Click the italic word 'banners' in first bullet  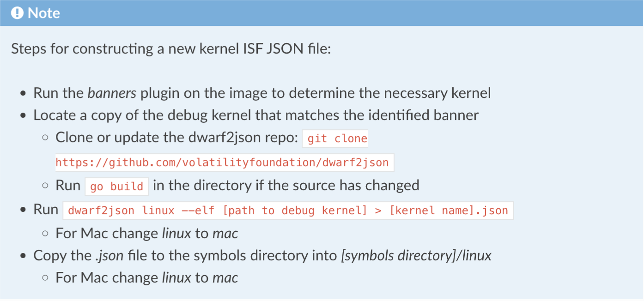[112, 93]
